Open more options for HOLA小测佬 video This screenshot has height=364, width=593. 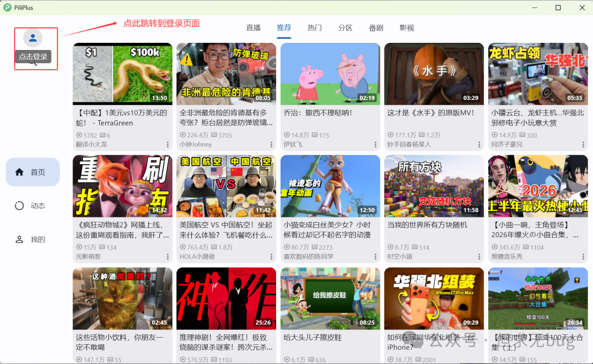(x=272, y=256)
